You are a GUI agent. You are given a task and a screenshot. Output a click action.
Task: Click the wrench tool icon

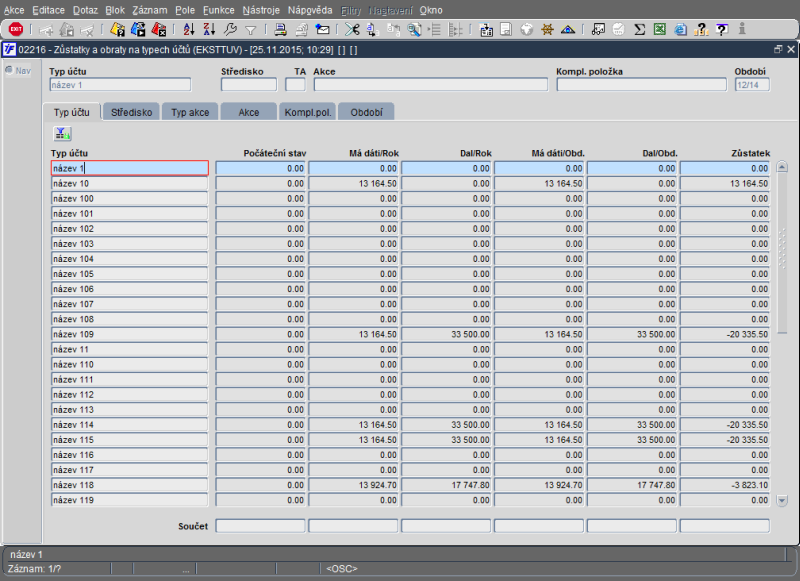pos(230,30)
